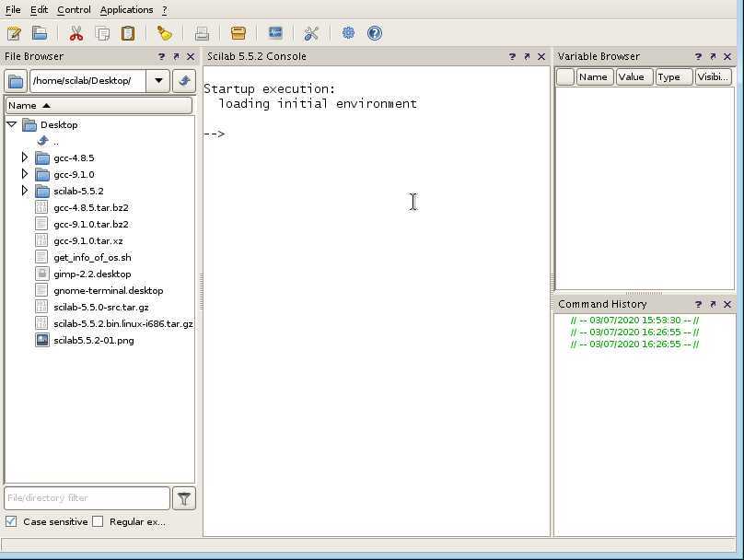Open Console help question mark
This screenshot has width=744, height=560.
[x=512, y=56]
